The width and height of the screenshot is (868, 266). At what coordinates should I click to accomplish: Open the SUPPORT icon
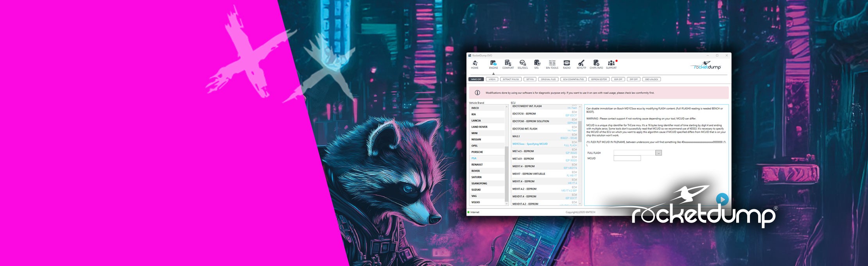[x=611, y=65]
